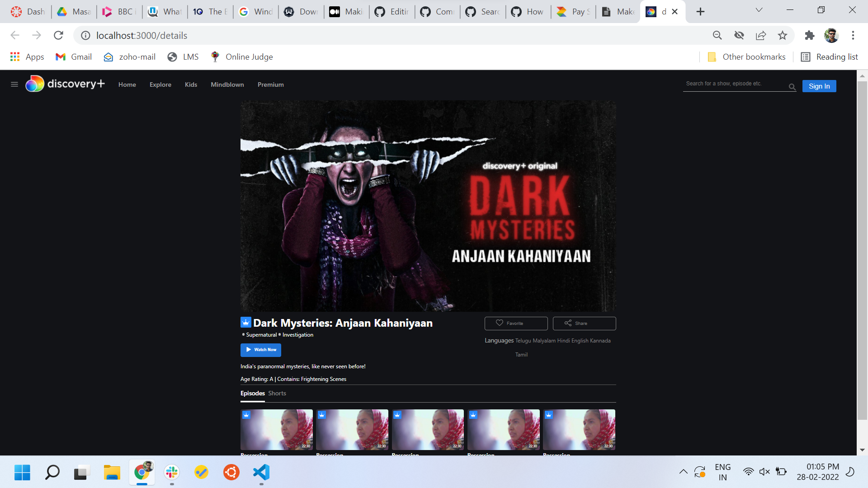Open the hamburger menu beside discovery+ logo
The width and height of the screenshot is (868, 488).
[x=14, y=84]
